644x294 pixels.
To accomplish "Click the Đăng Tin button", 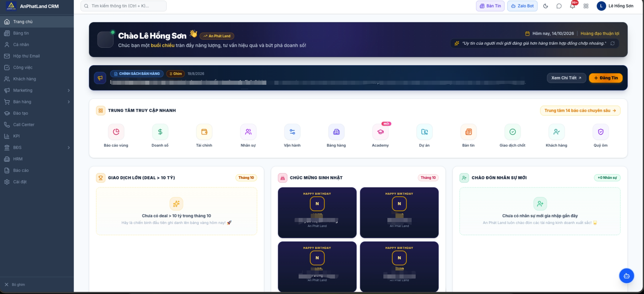I will click(x=606, y=78).
